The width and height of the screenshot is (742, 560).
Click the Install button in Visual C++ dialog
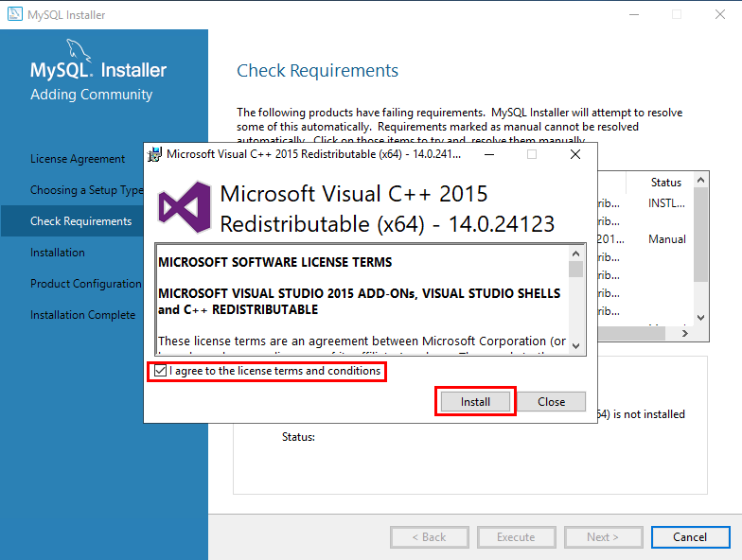coord(475,401)
